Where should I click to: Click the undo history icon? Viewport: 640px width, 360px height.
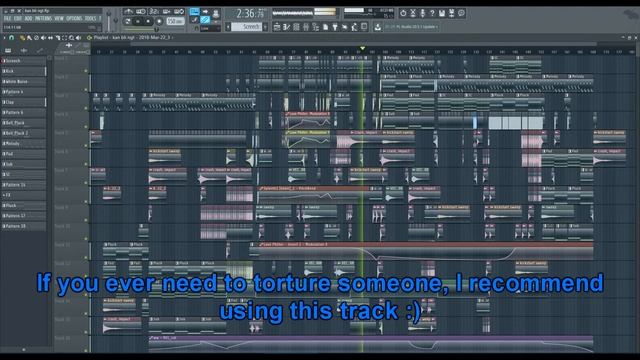[x=403, y=13]
